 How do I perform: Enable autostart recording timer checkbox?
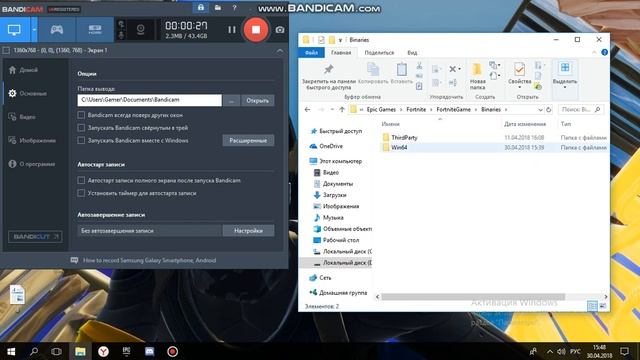click(x=81, y=193)
